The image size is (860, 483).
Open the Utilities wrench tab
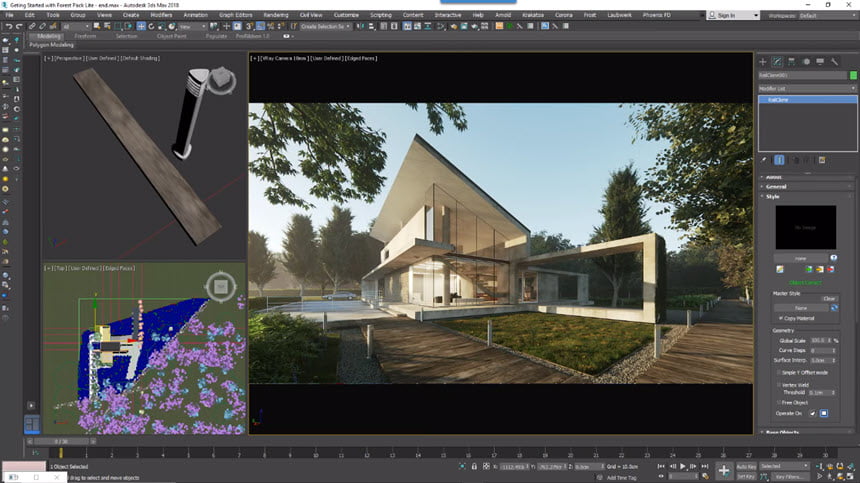click(834, 61)
